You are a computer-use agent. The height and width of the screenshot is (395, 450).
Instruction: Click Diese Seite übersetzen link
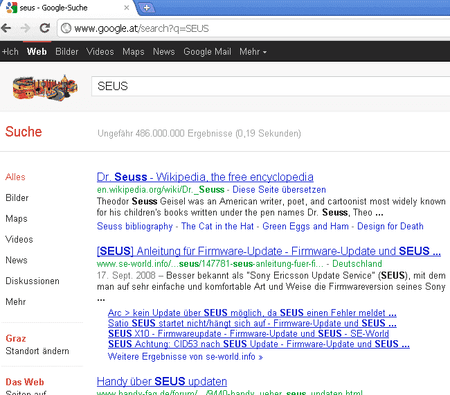279,190
